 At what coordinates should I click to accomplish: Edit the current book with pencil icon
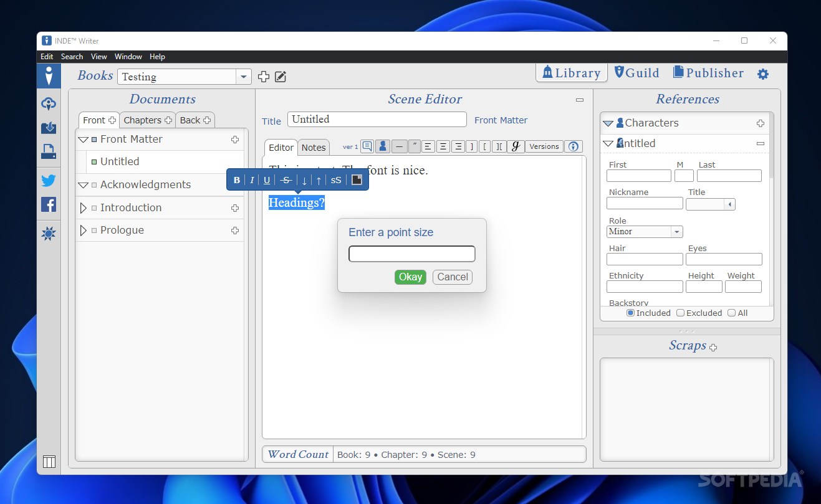click(281, 77)
